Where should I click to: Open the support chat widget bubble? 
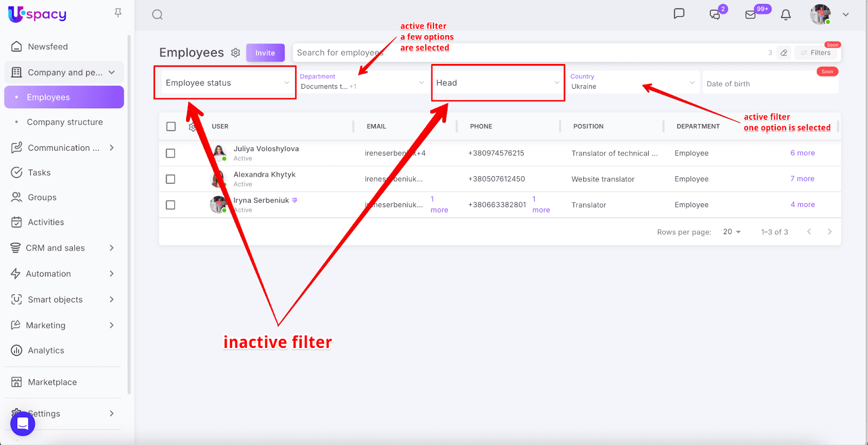pyautogui.click(x=23, y=423)
